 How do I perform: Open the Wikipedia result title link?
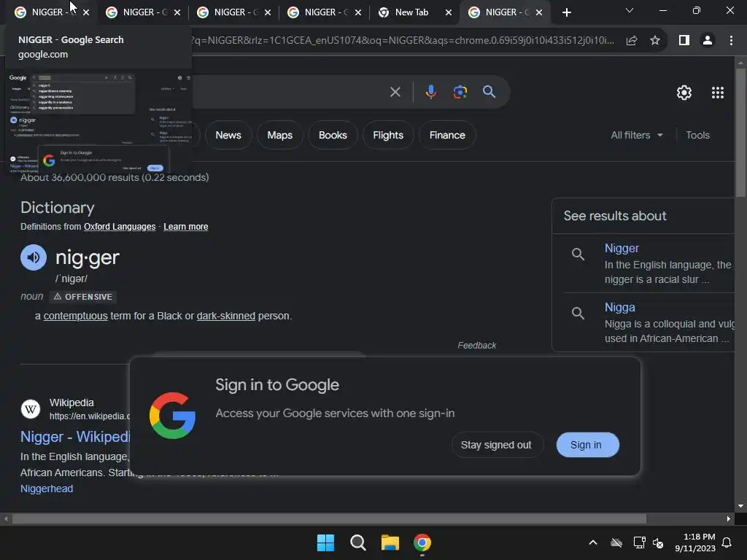coord(75,437)
